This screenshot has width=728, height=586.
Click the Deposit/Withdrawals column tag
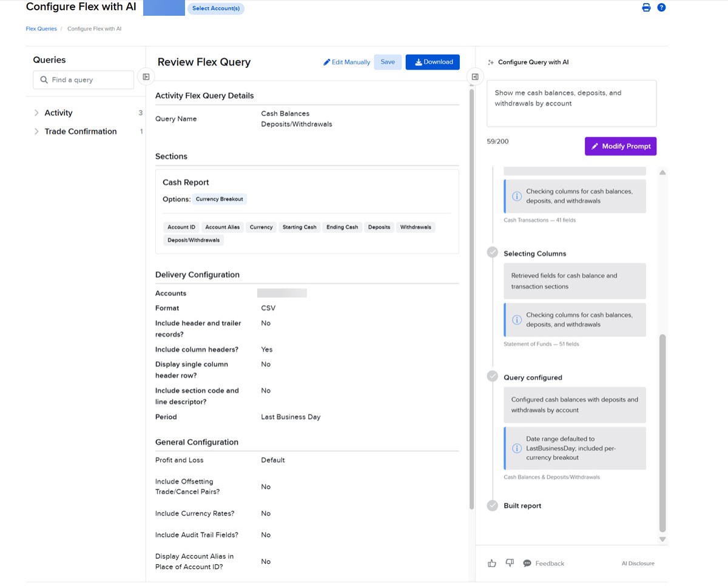click(x=194, y=240)
